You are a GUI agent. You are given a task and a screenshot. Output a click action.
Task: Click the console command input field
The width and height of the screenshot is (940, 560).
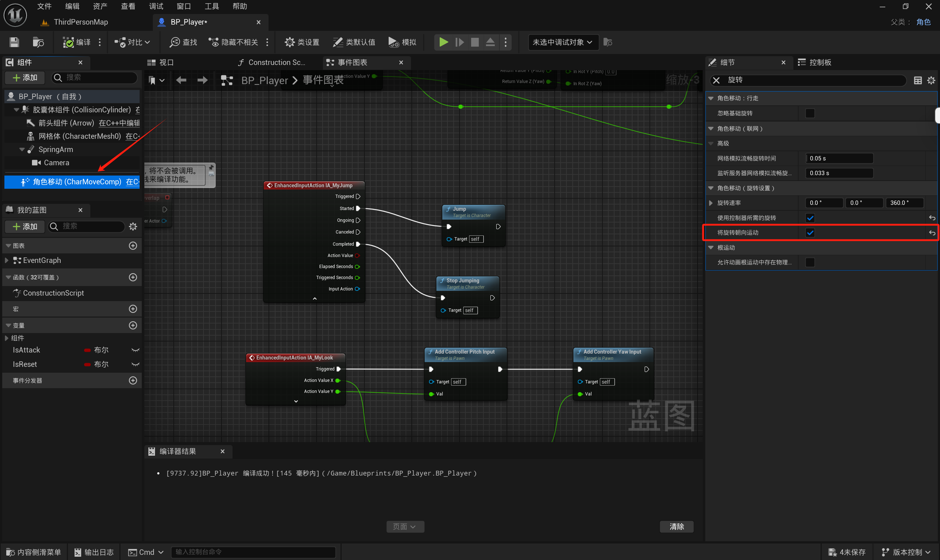(253, 552)
